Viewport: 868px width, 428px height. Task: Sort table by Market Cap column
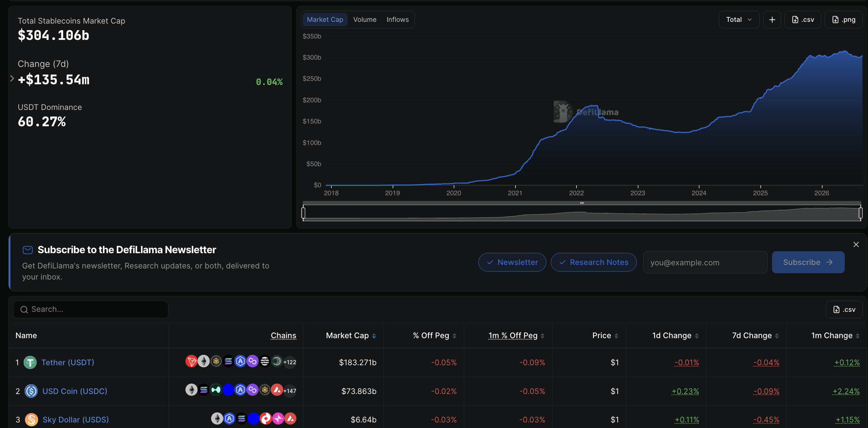click(351, 335)
